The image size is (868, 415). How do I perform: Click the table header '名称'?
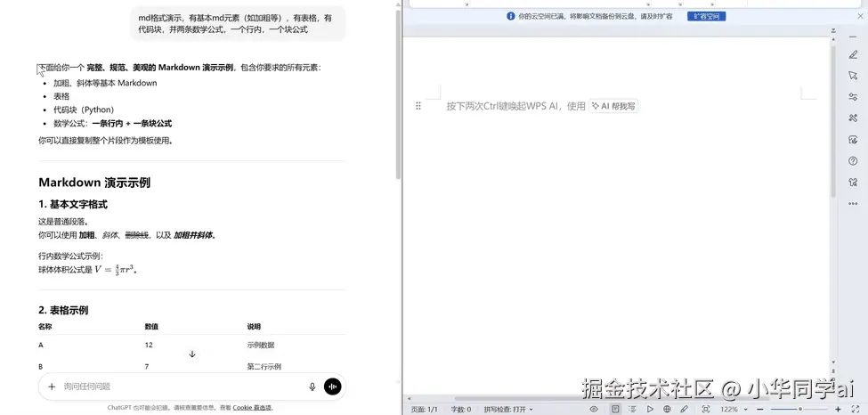[45, 327]
